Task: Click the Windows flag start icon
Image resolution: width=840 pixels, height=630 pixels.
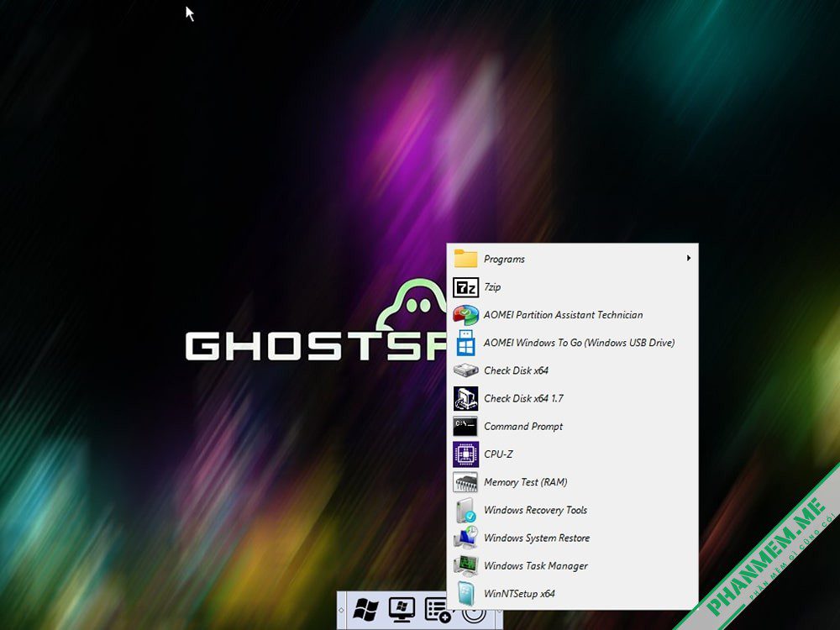Action: coord(366,610)
